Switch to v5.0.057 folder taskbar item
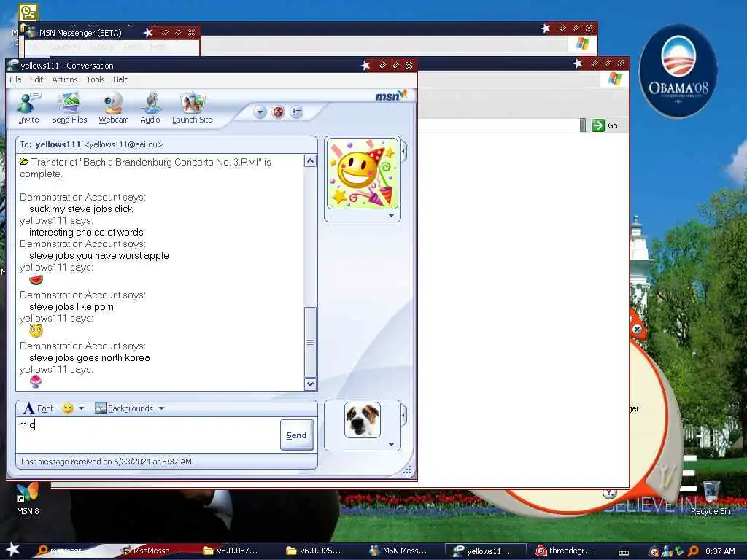The image size is (747, 560). pos(231,551)
